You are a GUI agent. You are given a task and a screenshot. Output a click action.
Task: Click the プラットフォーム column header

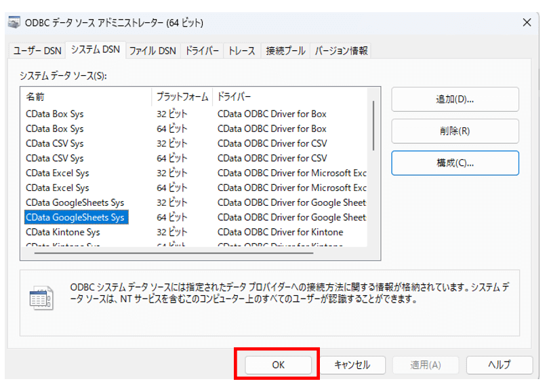coord(182,97)
